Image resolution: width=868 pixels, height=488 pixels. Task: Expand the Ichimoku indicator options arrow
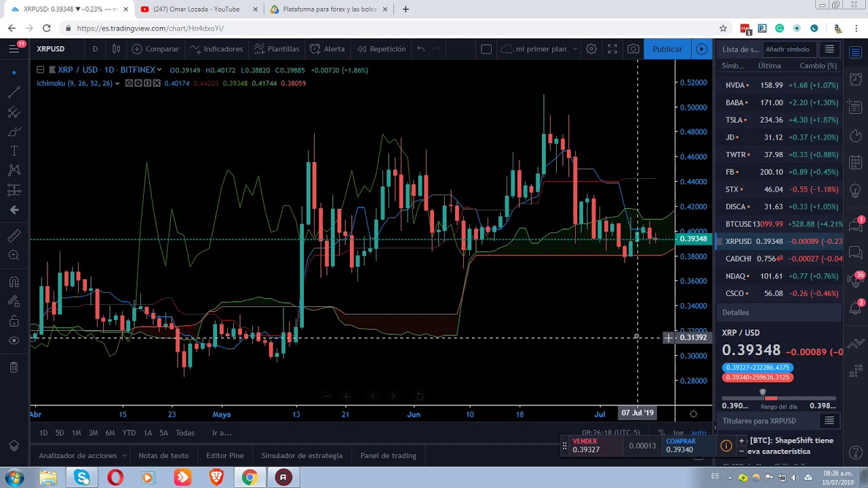coord(117,83)
